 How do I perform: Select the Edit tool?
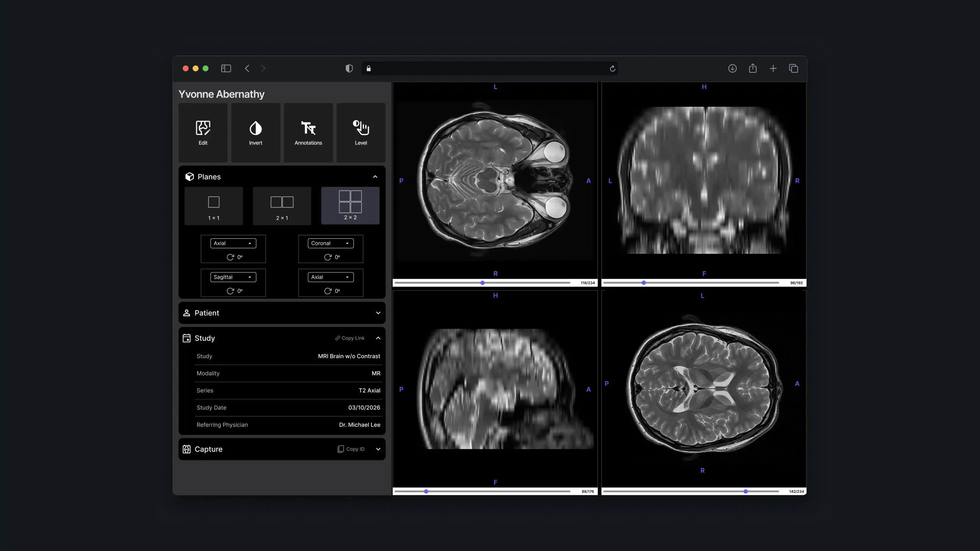click(x=203, y=132)
